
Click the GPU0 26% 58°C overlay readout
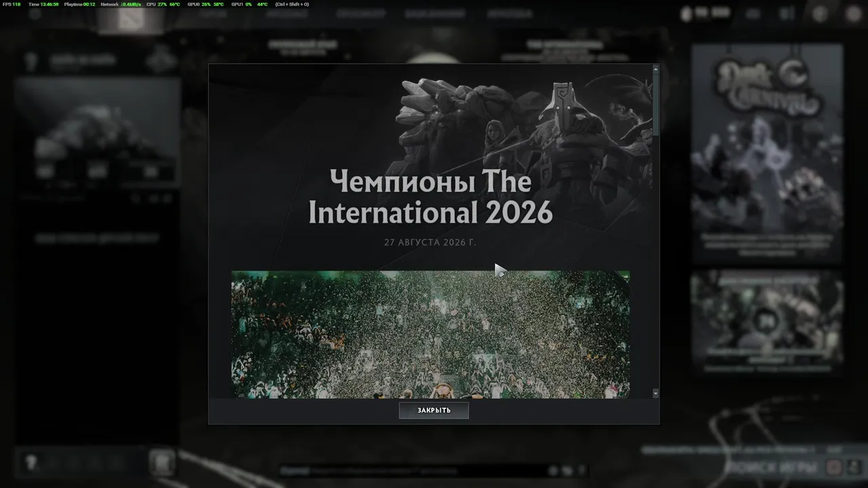pyautogui.click(x=205, y=4)
